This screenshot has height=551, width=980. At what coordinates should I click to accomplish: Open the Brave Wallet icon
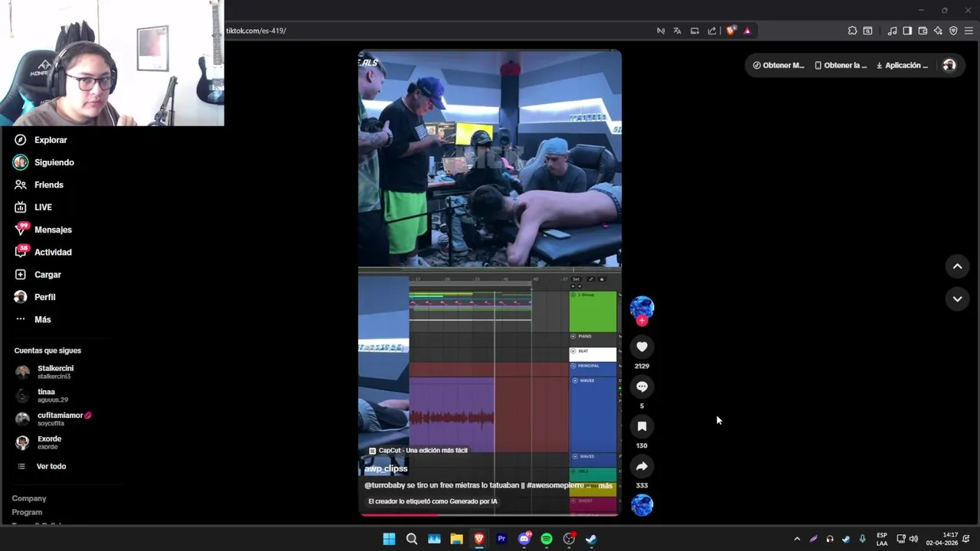tap(923, 31)
